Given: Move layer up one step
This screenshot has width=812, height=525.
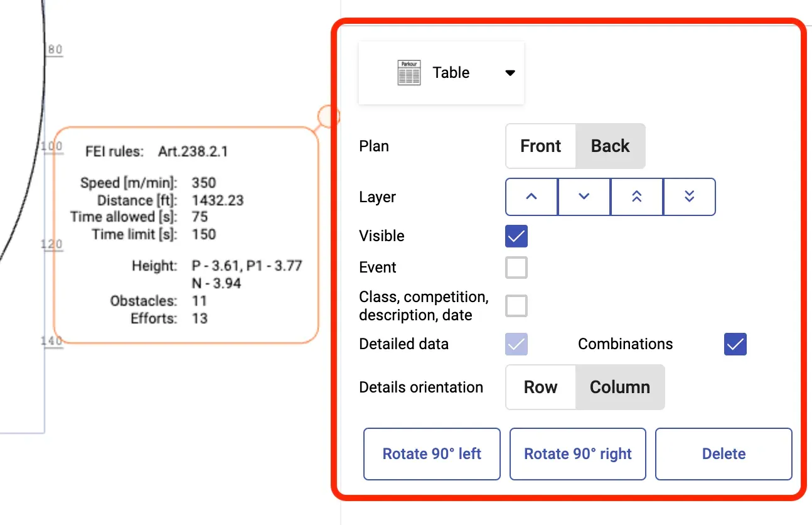Looking at the screenshot, I should [532, 197].
